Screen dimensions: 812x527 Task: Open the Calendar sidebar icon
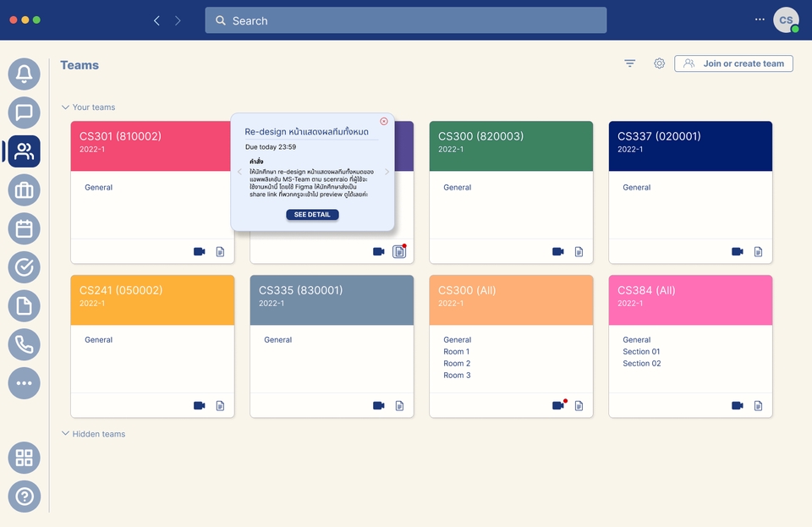[x=24, y=228]
